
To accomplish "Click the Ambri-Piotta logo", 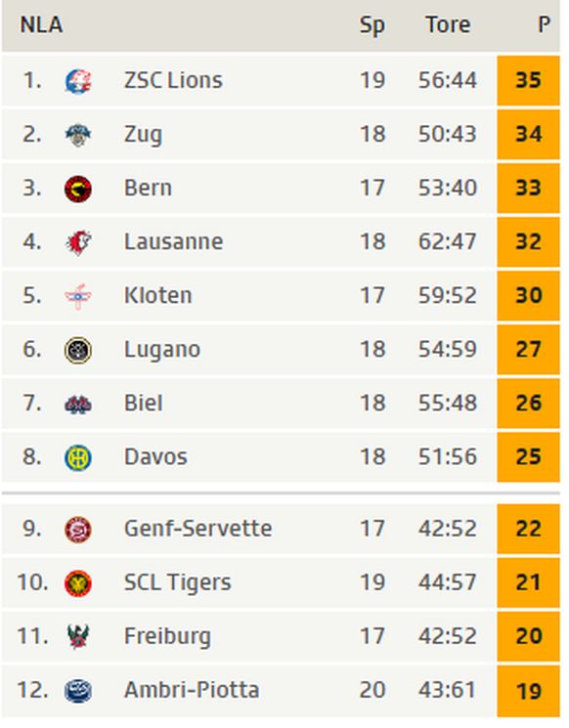I will pos(78,691).
